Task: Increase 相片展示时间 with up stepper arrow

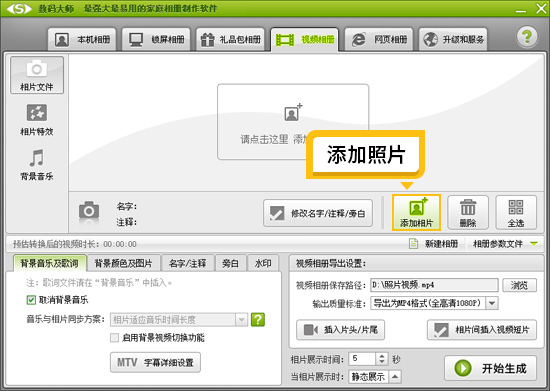Action: click(382, 356)
